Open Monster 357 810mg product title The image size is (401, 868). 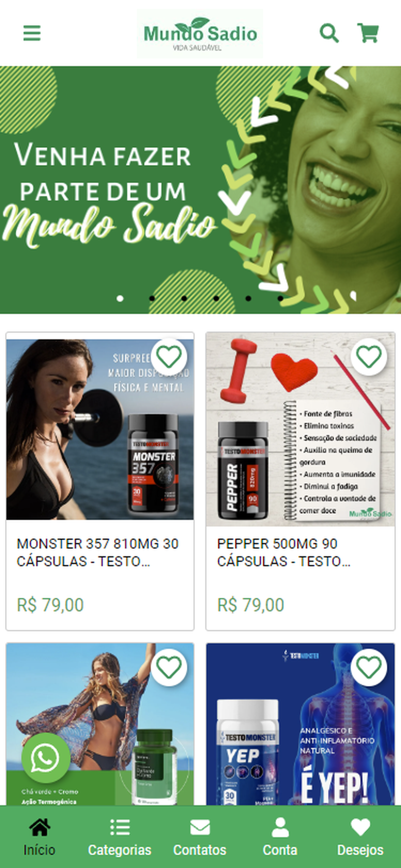coord(98,552)
